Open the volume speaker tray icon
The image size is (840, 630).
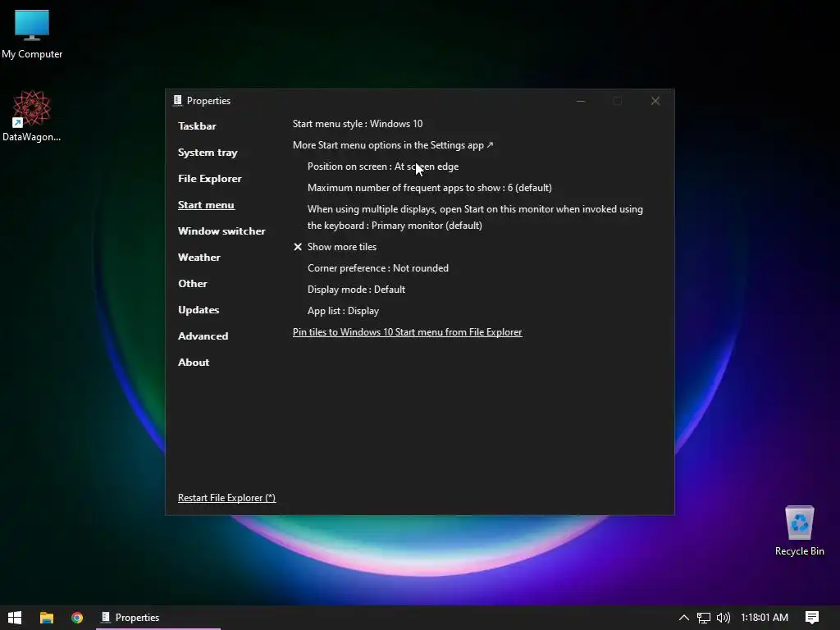click(x=723, y=618)
